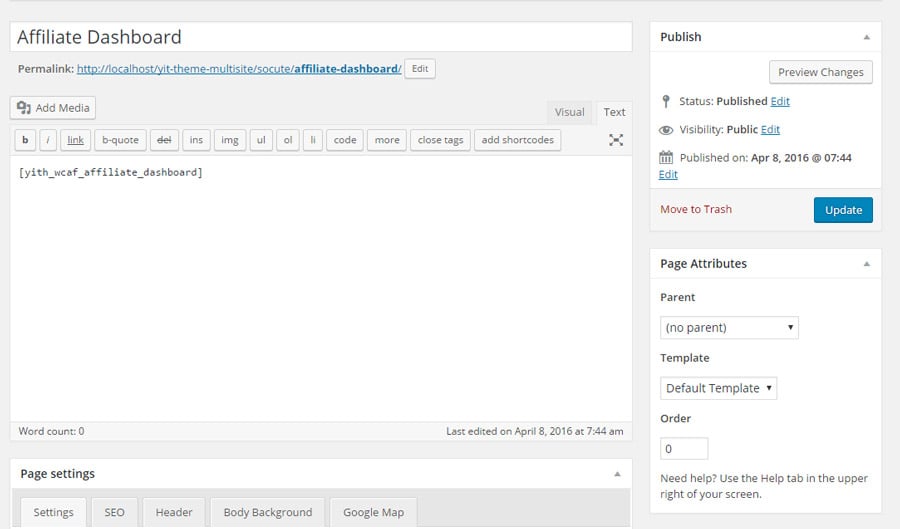Insert image with img button
This screenshot has height=529, width=900.
230,140
